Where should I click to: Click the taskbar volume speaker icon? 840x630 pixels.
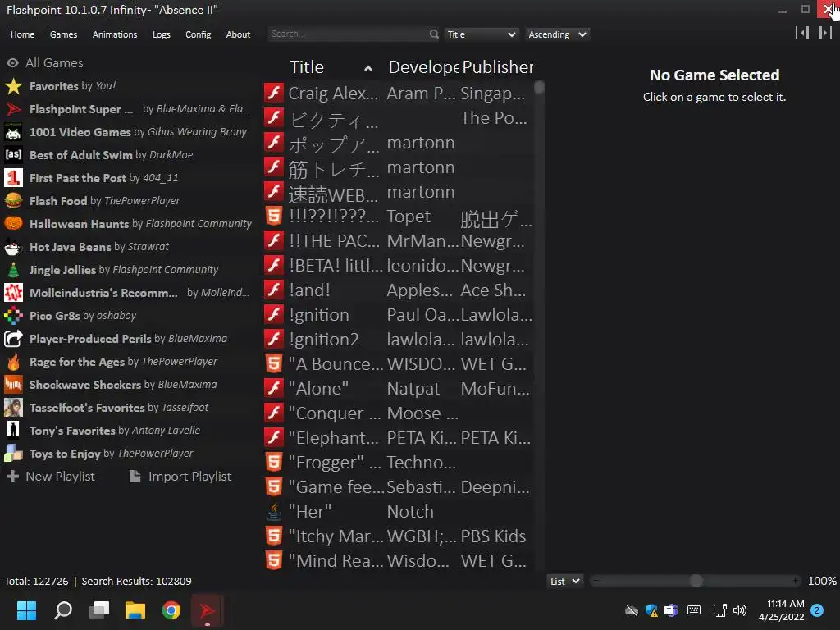pyautogui.click(x=740, y=610)
